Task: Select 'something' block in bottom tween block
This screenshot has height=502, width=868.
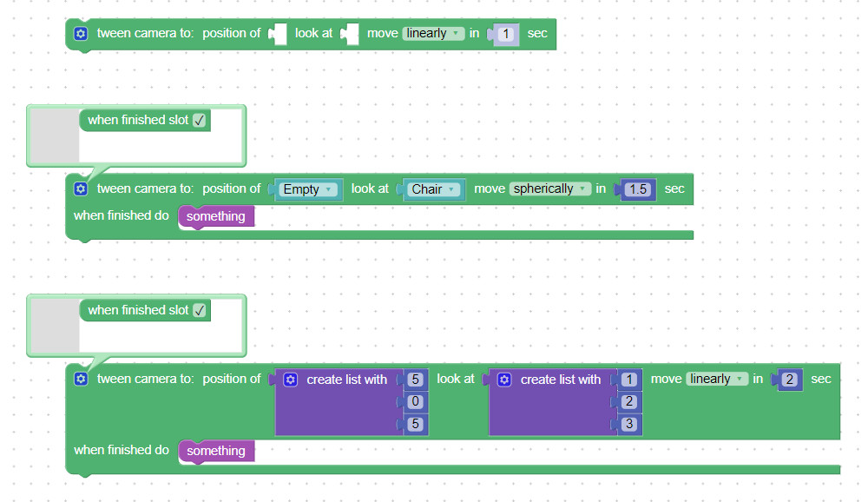Action: click(216, 451)
